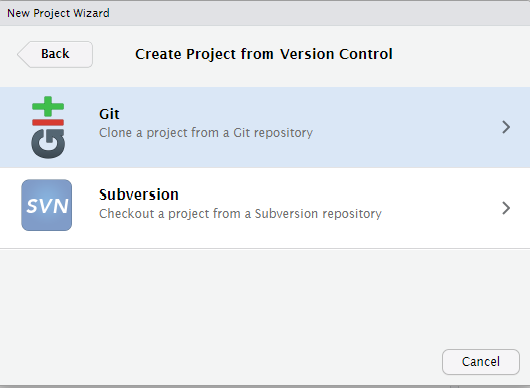Viewport: 530px width, 388px height.
Task: Click the pointed arrow tip of the Back button
Action: (x=22, y=54)
